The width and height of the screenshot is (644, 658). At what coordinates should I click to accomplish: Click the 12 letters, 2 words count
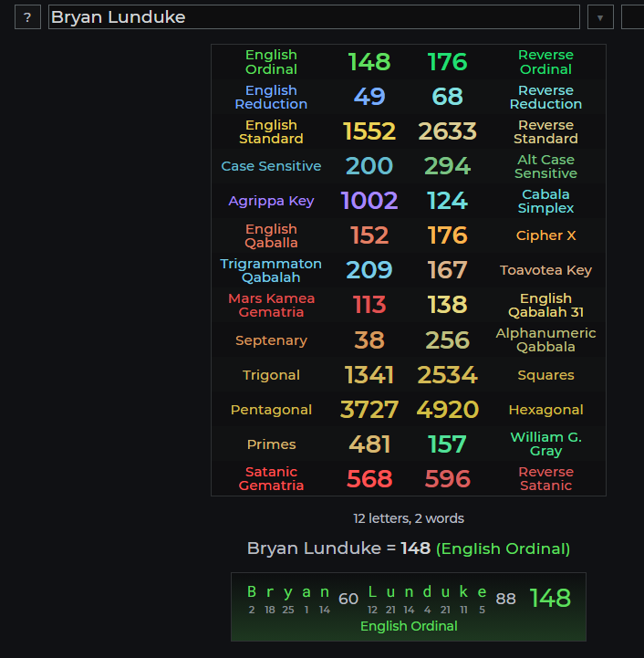(409, 518)
